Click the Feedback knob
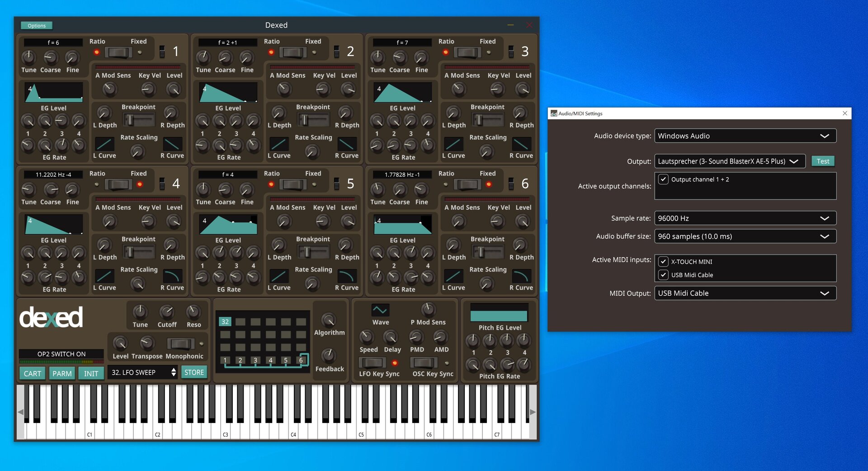 pos(329,356)
